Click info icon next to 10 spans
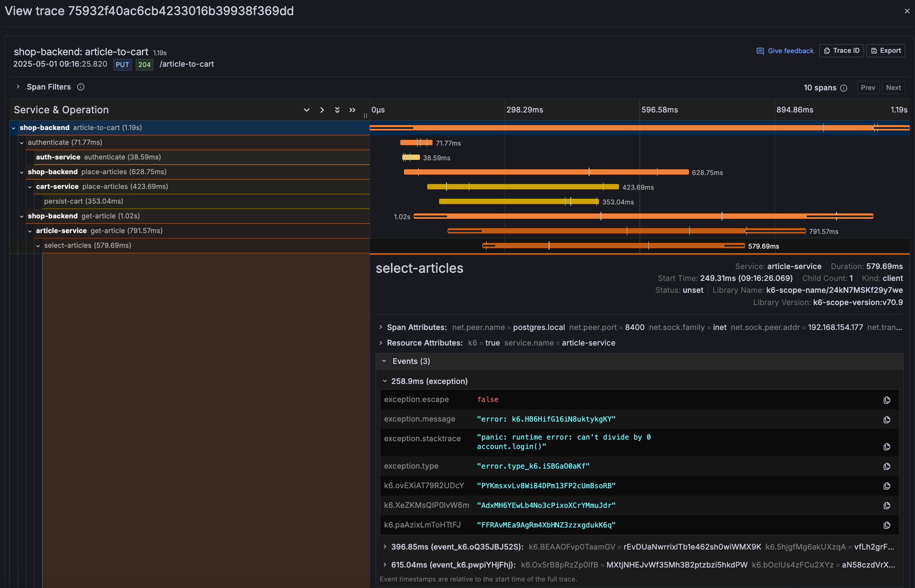 coord(843,88)
